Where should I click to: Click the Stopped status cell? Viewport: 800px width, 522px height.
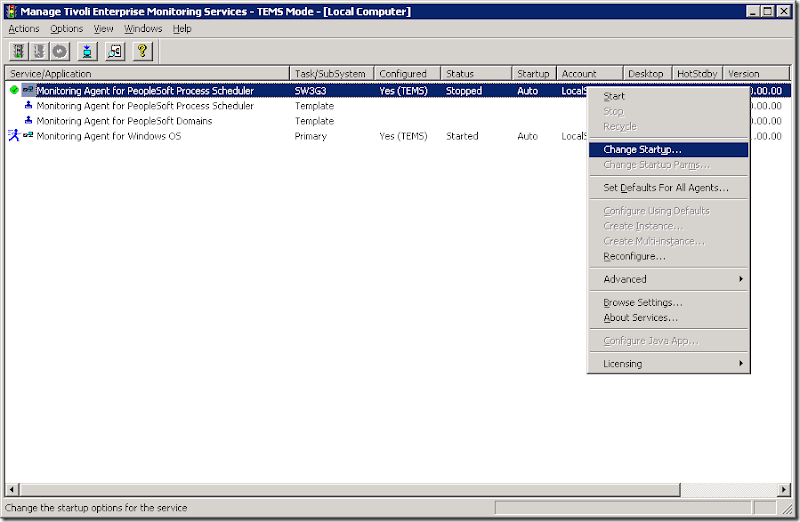tap(464, 91)
